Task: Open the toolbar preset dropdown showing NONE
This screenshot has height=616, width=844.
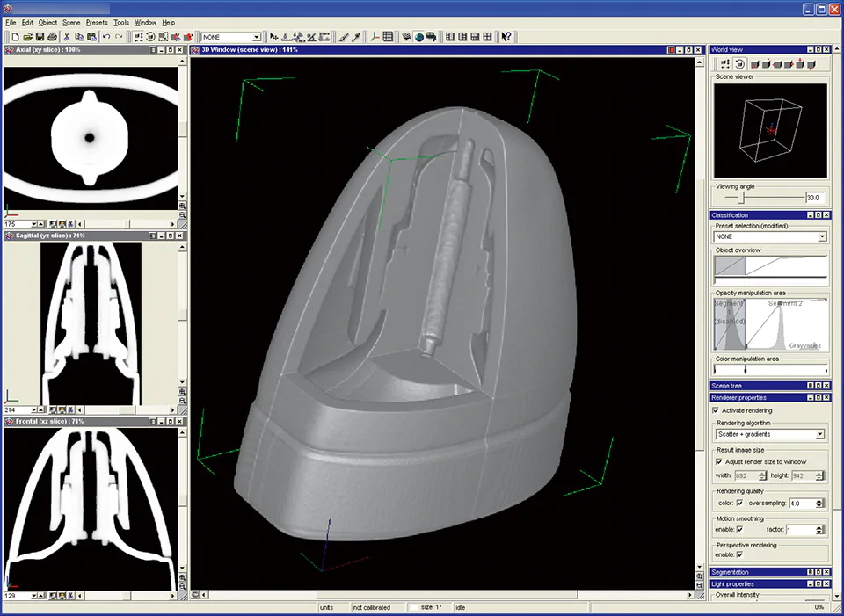Action: (x=257, y=37)
